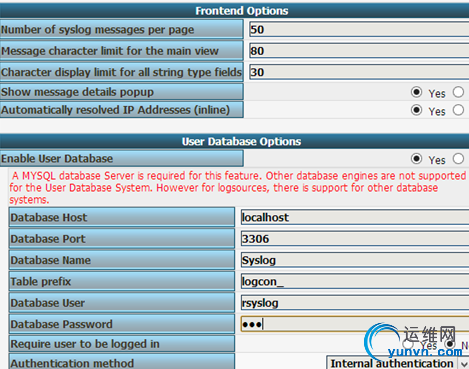Click the 'Table prefix' label
469x369 pixels.
click(x=41, y=281)
